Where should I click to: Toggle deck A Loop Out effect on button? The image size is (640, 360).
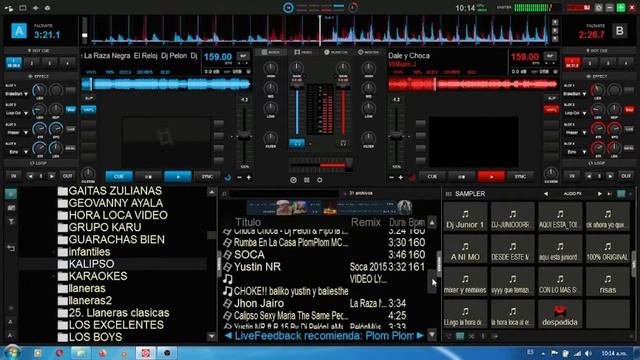pos(71,109)
